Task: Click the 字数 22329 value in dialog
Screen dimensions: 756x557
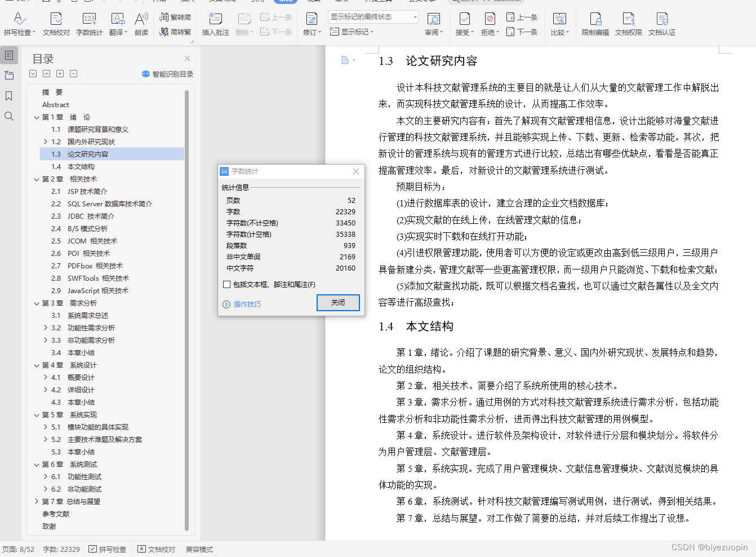Action: [345, 212]
